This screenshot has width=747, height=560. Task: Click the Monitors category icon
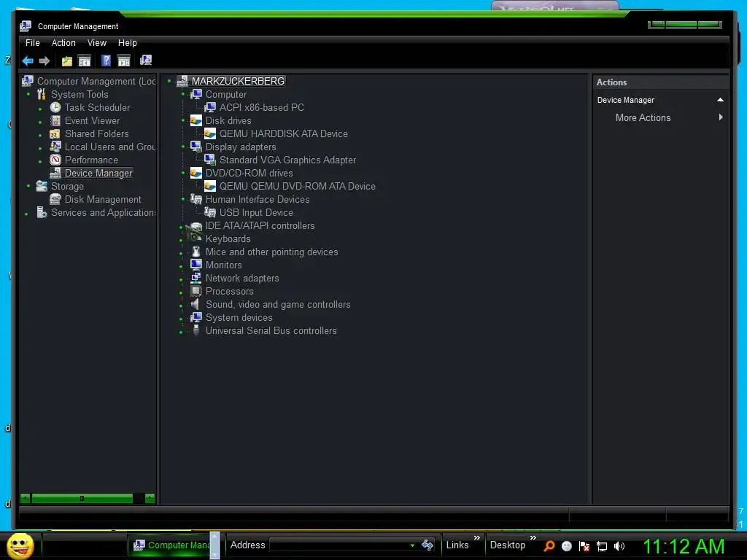point(196,264)
